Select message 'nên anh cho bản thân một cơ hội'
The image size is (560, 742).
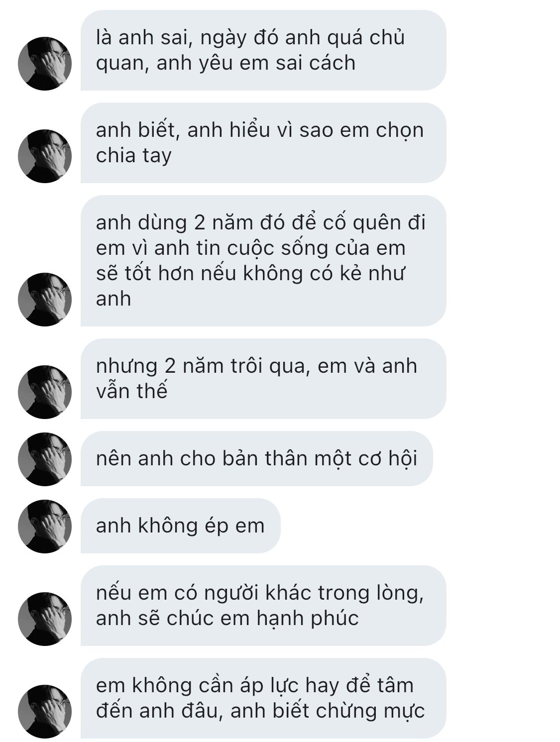(x=256, y=459)
